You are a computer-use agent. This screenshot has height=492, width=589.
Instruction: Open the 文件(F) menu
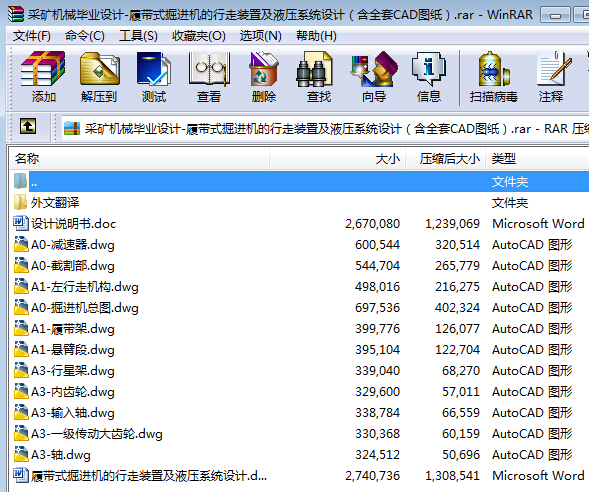[32, 36]
